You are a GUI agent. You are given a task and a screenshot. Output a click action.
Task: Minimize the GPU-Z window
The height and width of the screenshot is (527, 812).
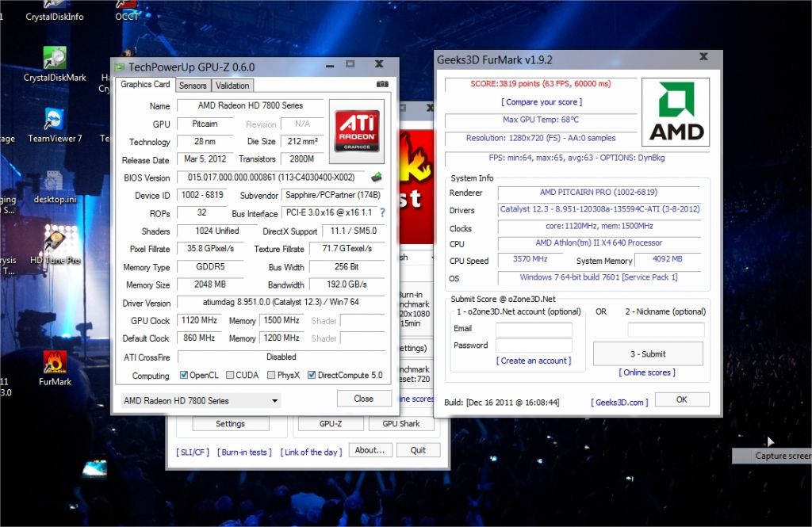(330, 65)
